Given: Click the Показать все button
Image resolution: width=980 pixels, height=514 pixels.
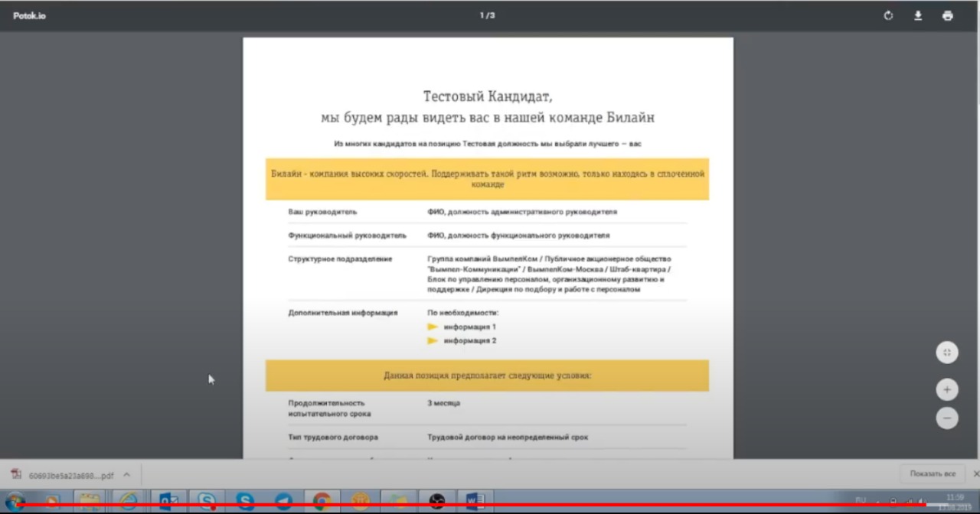Looking at the screenshot, I should (x=933, y=474).
